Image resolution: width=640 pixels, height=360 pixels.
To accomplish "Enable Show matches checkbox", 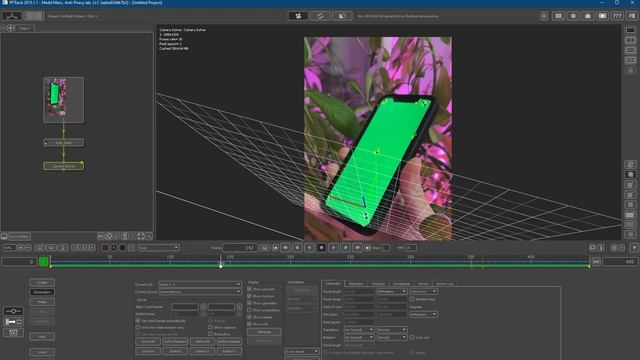I will [x=210, y=327].
